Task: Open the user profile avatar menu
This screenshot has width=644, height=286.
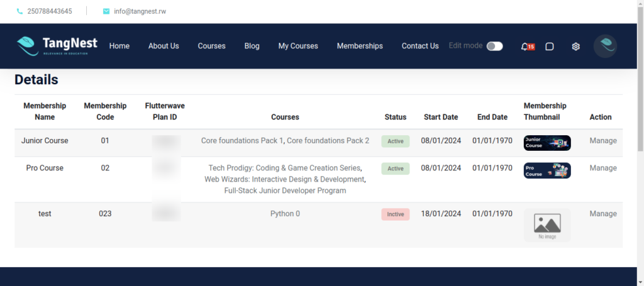Action: coord(605,46)
